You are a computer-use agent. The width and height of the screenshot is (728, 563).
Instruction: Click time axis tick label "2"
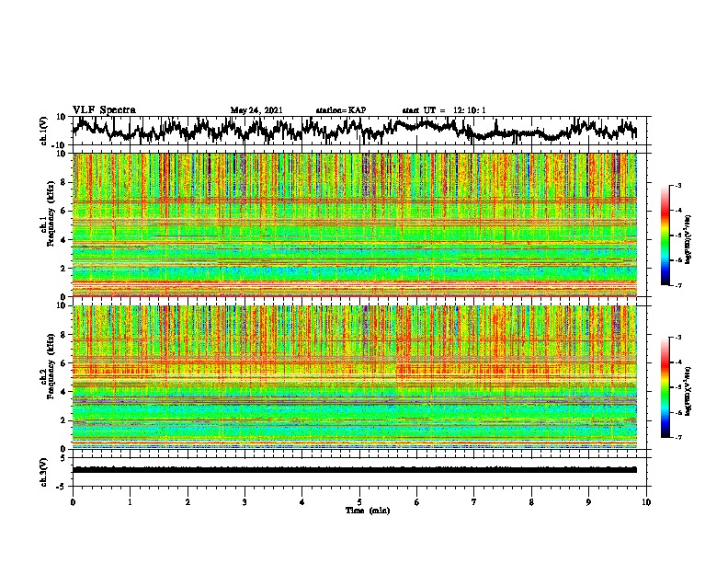tap(188, 502)
